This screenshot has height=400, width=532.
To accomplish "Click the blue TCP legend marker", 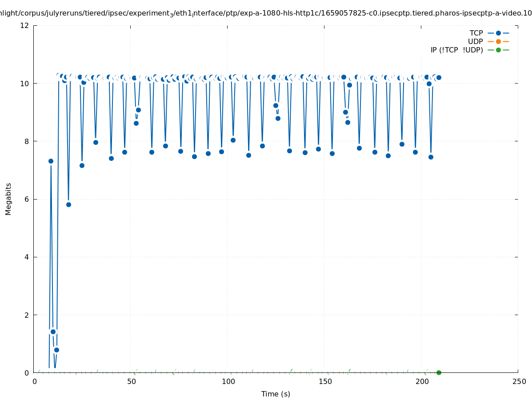I will click(498, 33).
